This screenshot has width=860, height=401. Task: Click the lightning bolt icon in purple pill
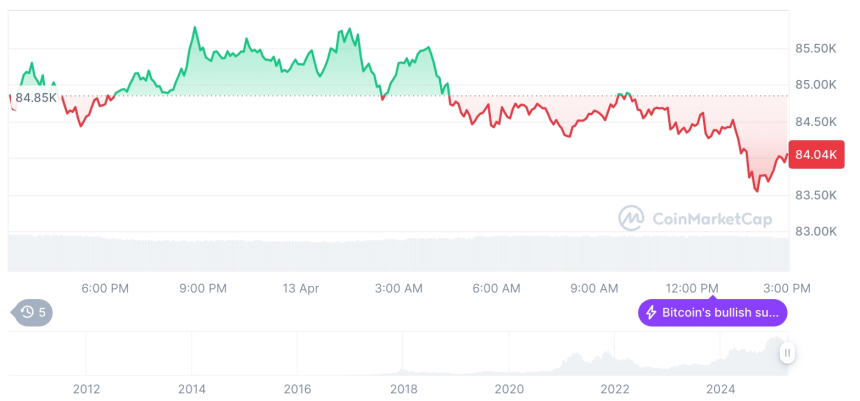tap(651, 313)
